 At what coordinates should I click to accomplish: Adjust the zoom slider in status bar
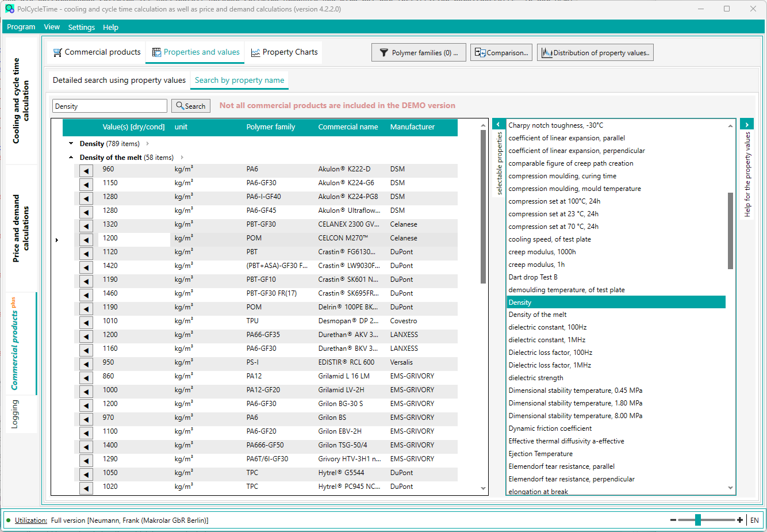(697, 520)
